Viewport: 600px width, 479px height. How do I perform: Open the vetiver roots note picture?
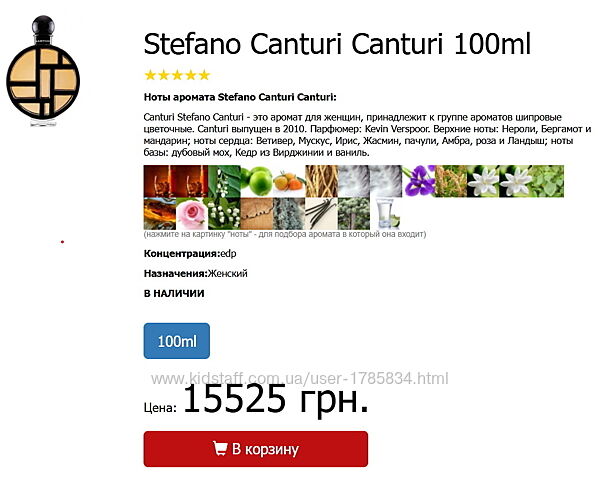pos(321,181)
